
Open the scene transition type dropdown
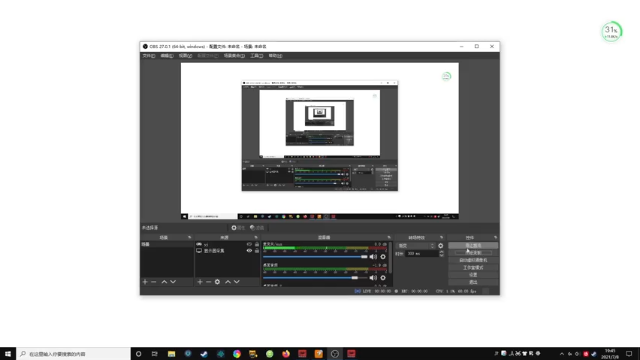pyautogui.click(x=415, y=246)
